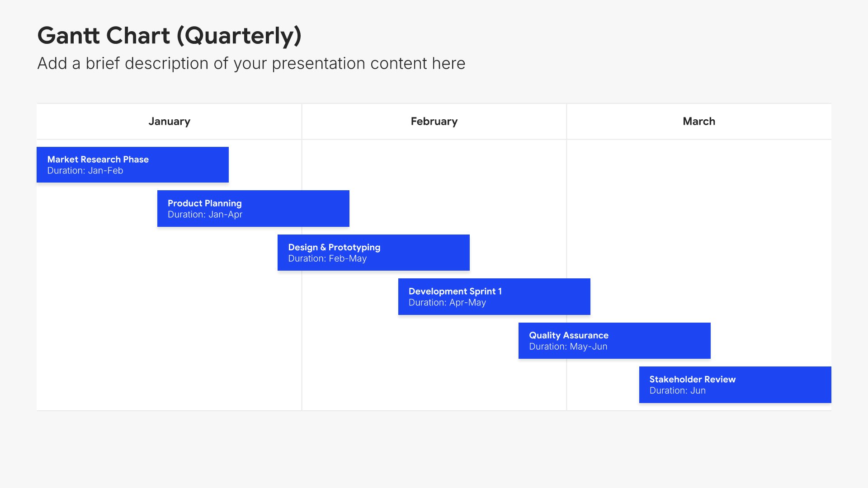Select the February column header
The height and width of the screenshot is (488, 868).
coord(434,122)
